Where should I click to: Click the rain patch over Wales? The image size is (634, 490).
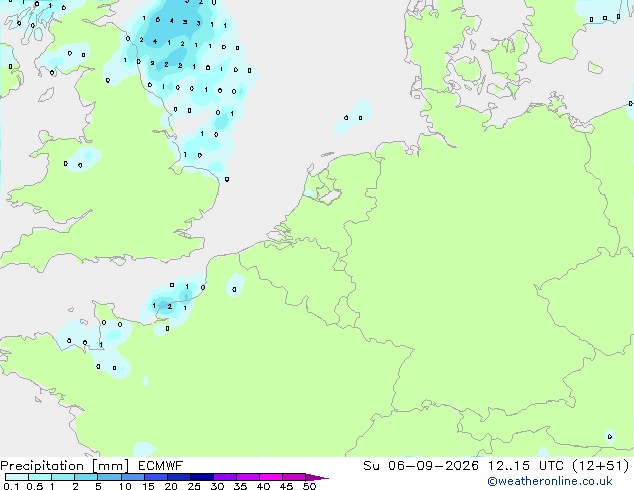(x=84, y=158)
